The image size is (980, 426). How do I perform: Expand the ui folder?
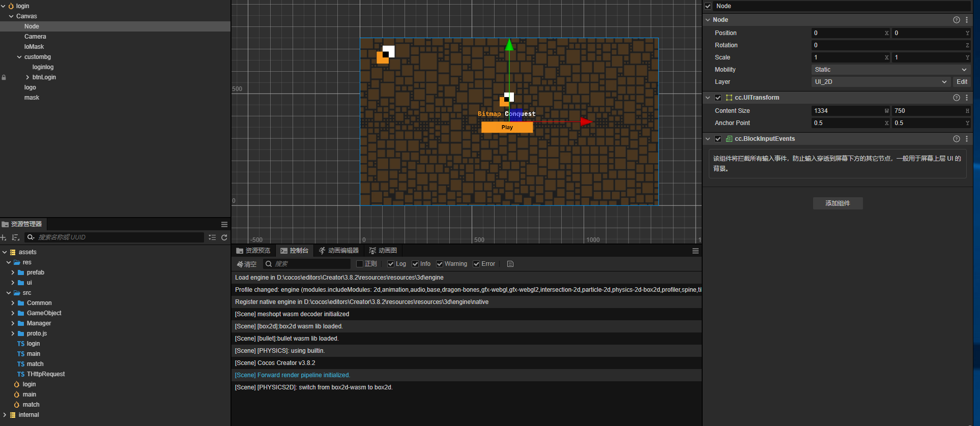[13, 283]
